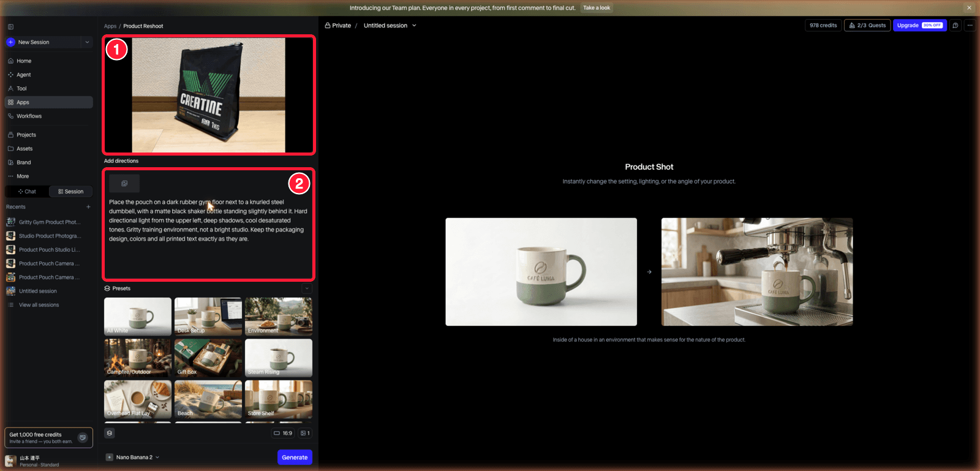Open the Gritty Gym Product Photo session
The height and width of the screenshot is (471, 980).
point(49,222)
